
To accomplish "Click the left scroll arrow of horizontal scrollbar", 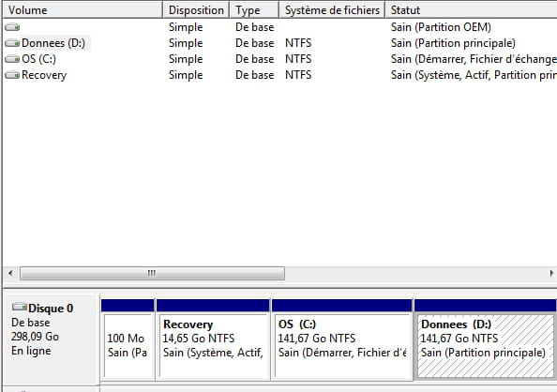I will point(10,273).
